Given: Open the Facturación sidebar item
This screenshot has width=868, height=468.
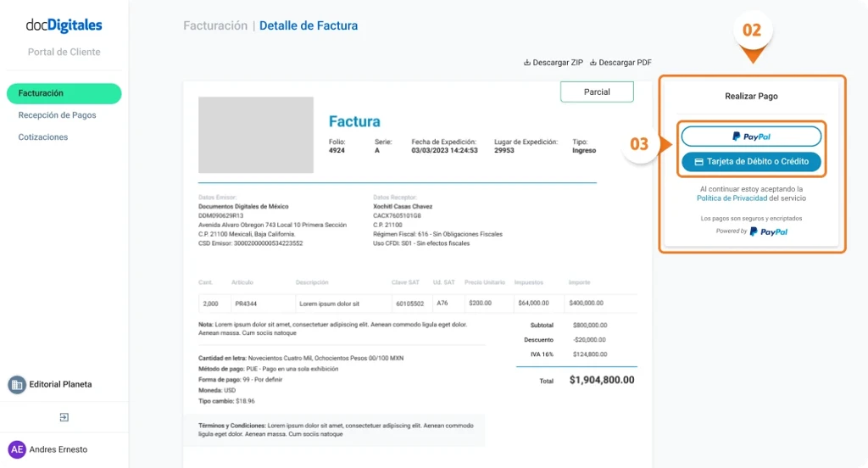Looking at the screenshot, I should click(64, 93).
